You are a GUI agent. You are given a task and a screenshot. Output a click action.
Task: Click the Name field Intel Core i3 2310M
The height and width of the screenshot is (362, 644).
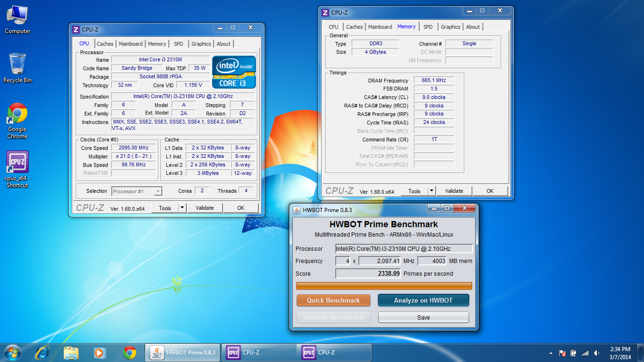point(160,59)
